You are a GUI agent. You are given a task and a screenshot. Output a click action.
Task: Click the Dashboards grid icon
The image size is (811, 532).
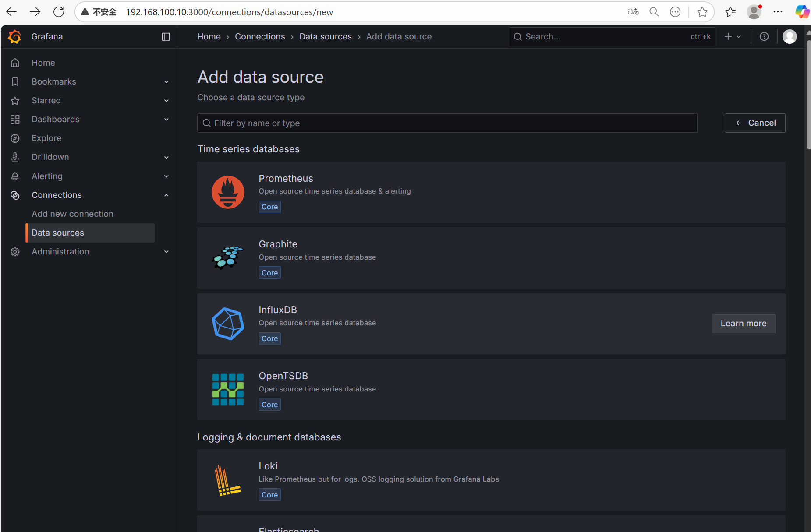[15, 120]
